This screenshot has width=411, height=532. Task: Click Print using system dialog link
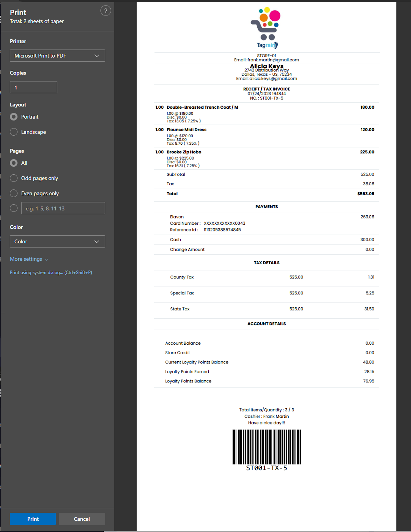point(51,272)
